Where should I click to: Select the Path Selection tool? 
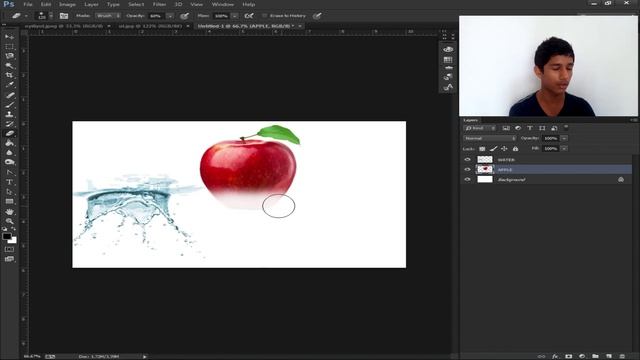(9, 192)
